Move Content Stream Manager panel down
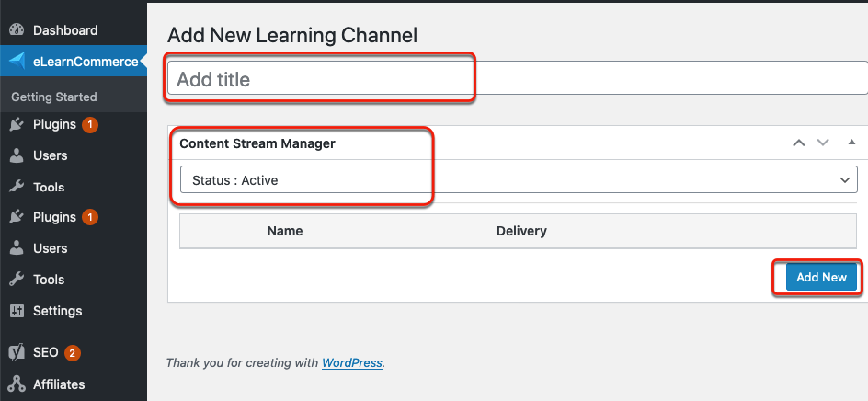Screen dimensions: 868x401 tap(823, 143)
